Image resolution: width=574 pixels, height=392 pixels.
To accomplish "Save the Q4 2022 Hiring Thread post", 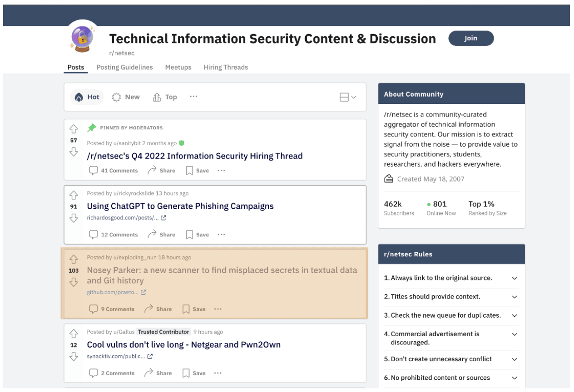I will point(197,171).
